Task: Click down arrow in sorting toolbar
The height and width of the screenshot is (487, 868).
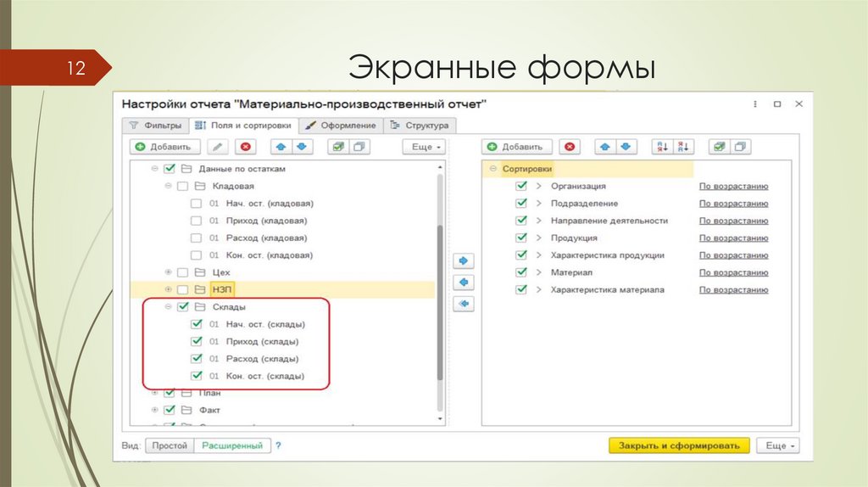Action: [626, 147]
